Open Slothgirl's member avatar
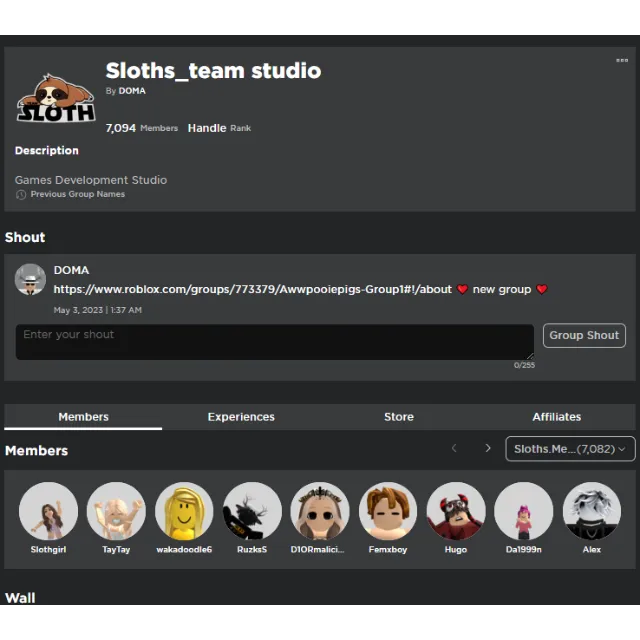The image size is (640, 640). [x=48, y=511]
